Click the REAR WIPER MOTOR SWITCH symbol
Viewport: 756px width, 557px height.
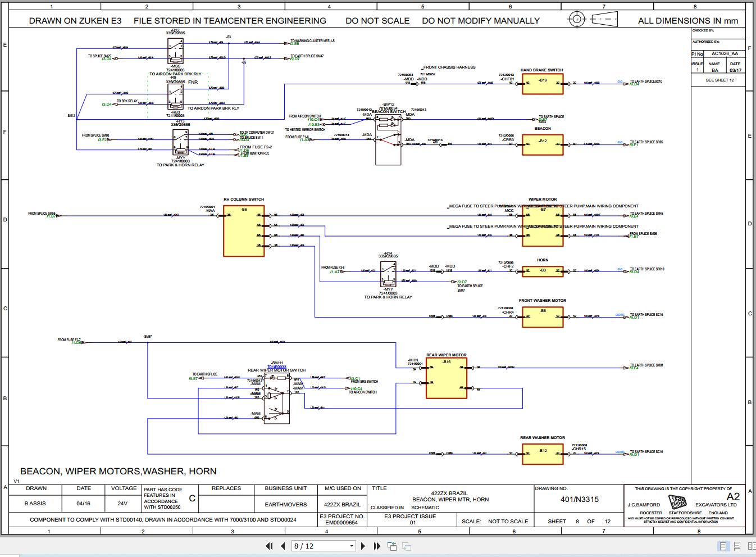click(x=277, y=400)
